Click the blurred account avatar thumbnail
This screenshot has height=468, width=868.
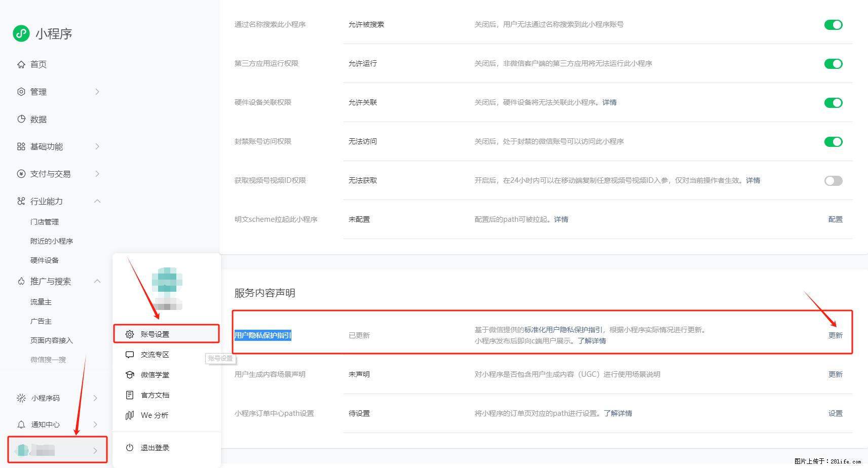point(167,286)
